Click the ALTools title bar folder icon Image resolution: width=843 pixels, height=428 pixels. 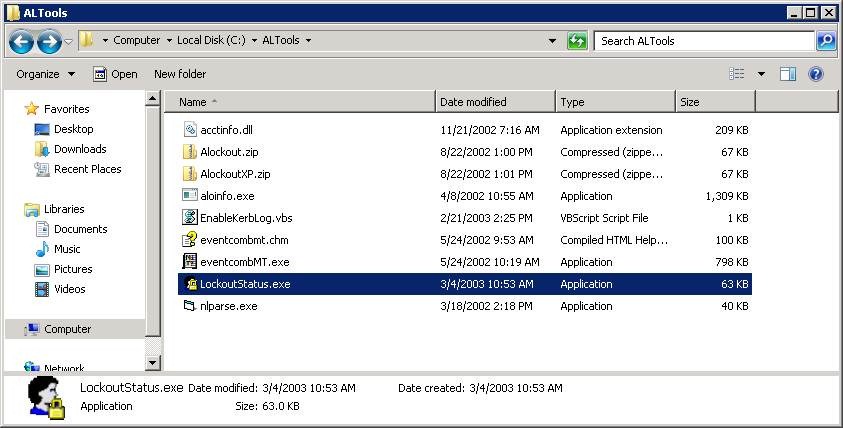click(x=13, y=12)
